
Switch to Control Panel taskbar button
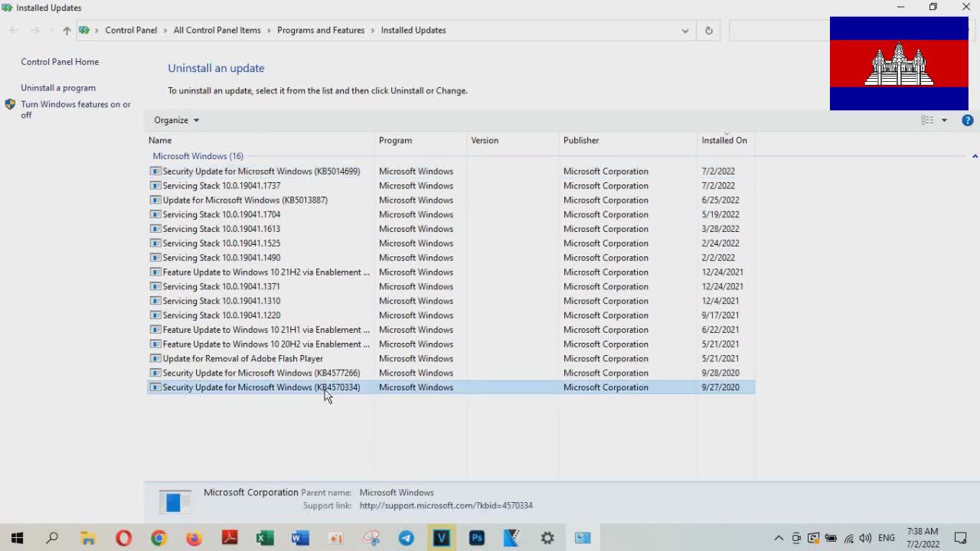pos(583,538)
